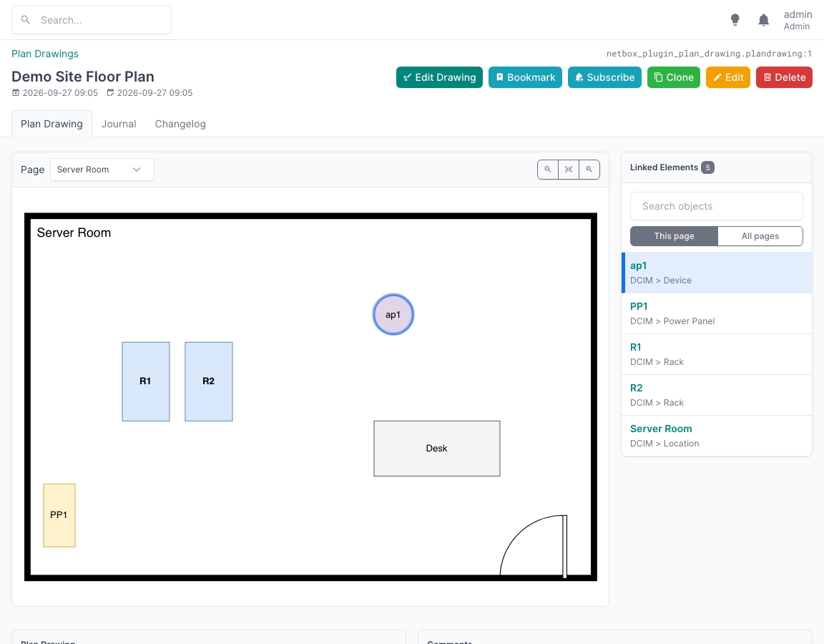This screenshot has height=644, width=824.
Task: Toggle linked elements to This page
Action: pyautogui.click(x=674, y=236)
